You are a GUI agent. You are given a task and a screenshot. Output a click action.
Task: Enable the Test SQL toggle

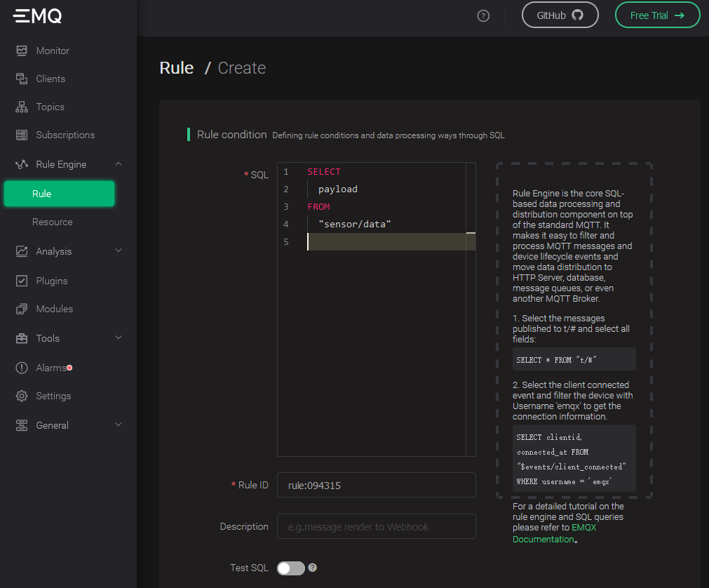(x=290, y=568)
